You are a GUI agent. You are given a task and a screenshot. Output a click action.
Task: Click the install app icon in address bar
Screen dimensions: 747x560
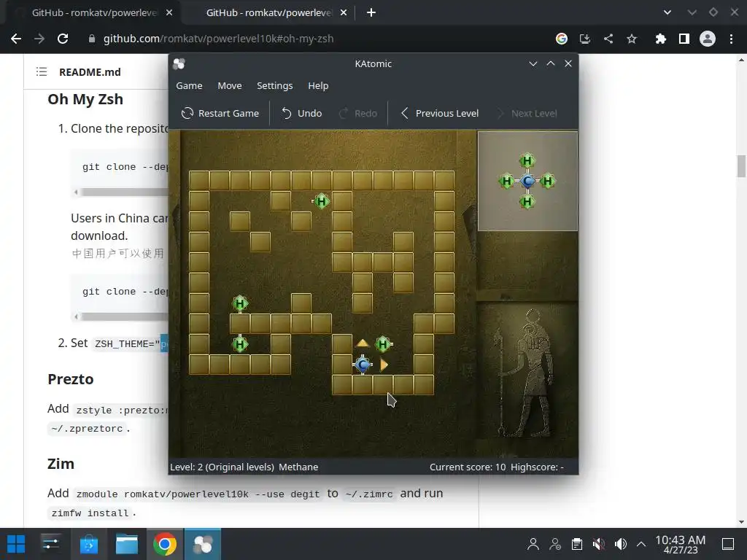coord(585,39)
